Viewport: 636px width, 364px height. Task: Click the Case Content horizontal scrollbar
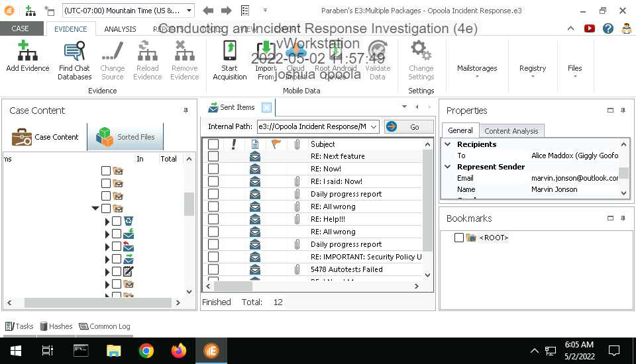pyautogui.click(x=98, y=302)
